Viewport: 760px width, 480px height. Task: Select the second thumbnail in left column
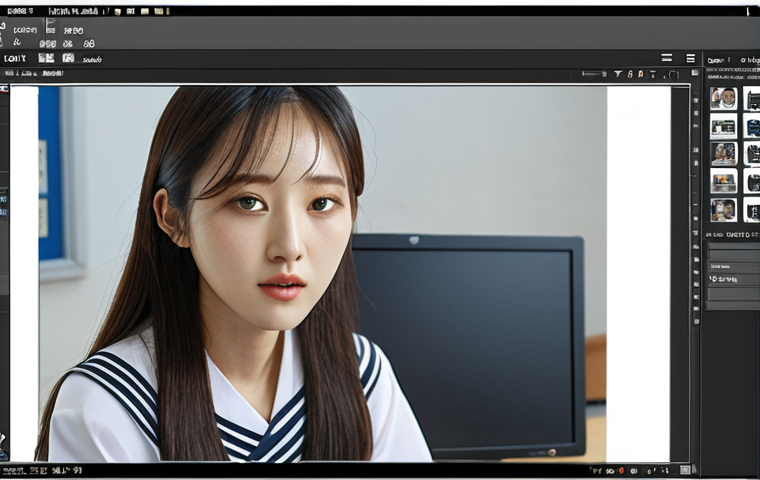coord(724,127)
